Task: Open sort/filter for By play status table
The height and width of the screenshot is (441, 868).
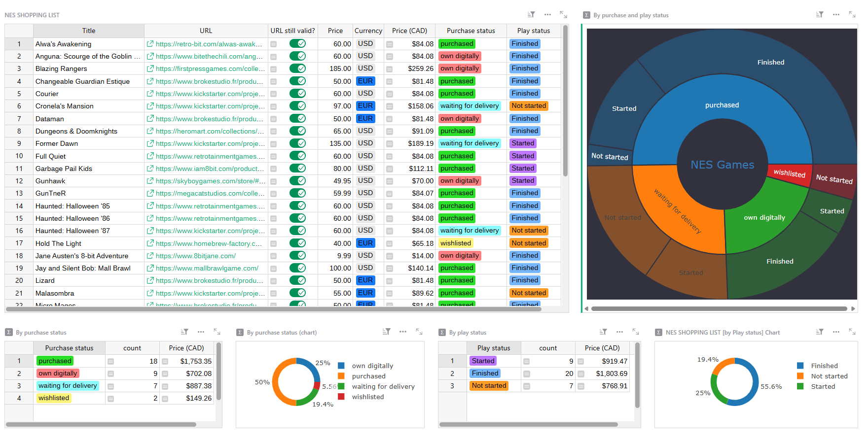Action: point(603,332)
